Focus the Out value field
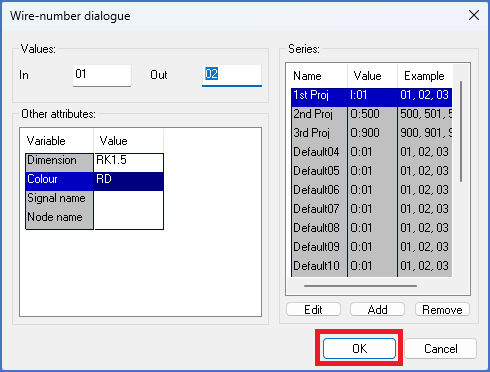 (232, 75)
